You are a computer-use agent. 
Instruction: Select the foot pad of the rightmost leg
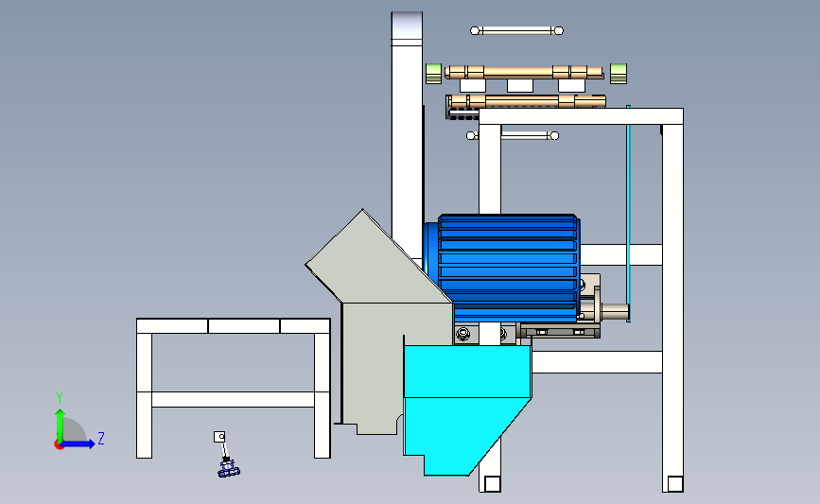[x=675, y=484]
